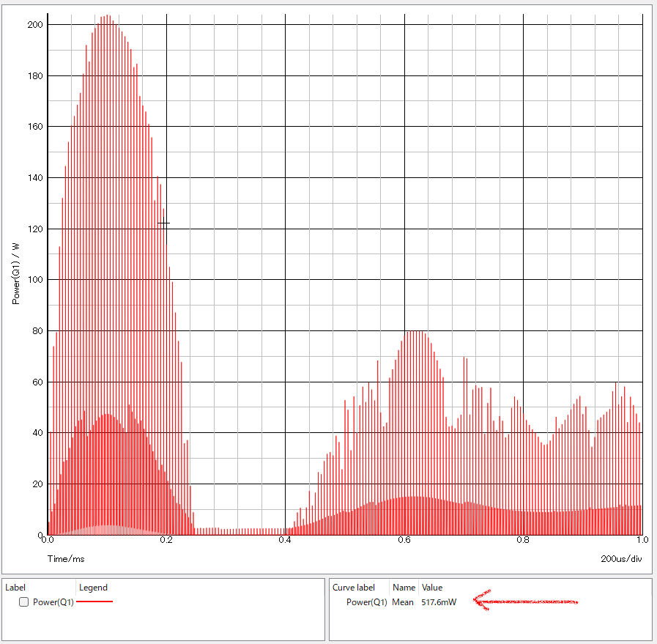
Task: Toggle the Power(Q1) curve checkbox
Action: click(x=23, y=602)
